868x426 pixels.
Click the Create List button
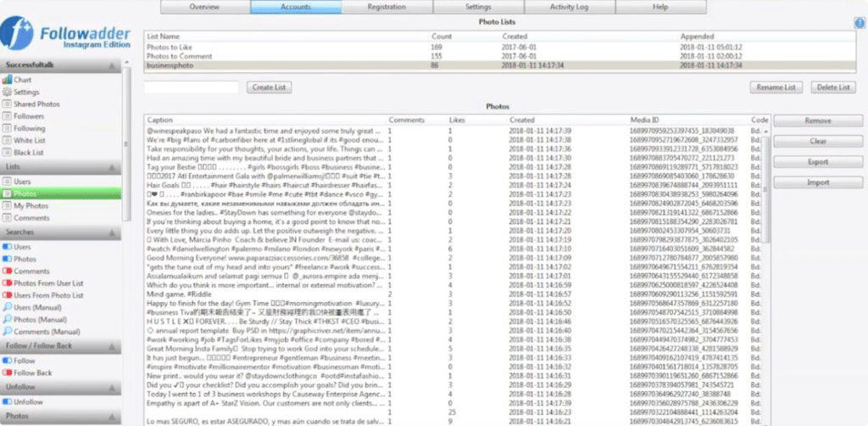(269, 87)
